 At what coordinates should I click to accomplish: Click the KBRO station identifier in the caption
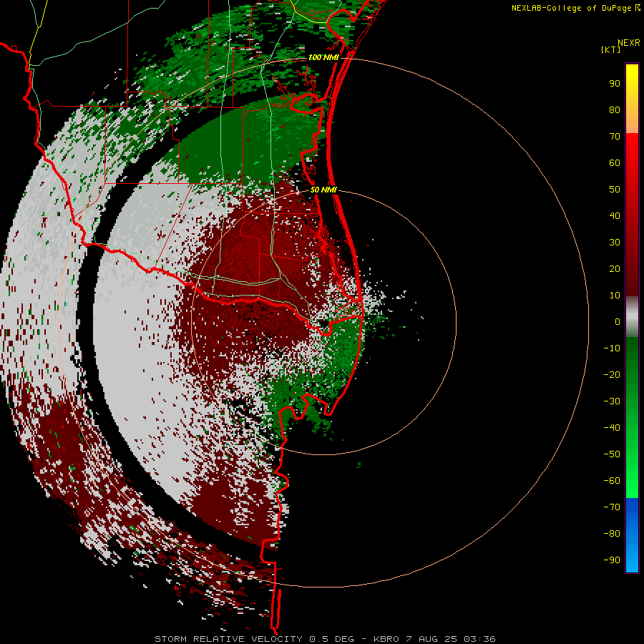pos(388,639)
